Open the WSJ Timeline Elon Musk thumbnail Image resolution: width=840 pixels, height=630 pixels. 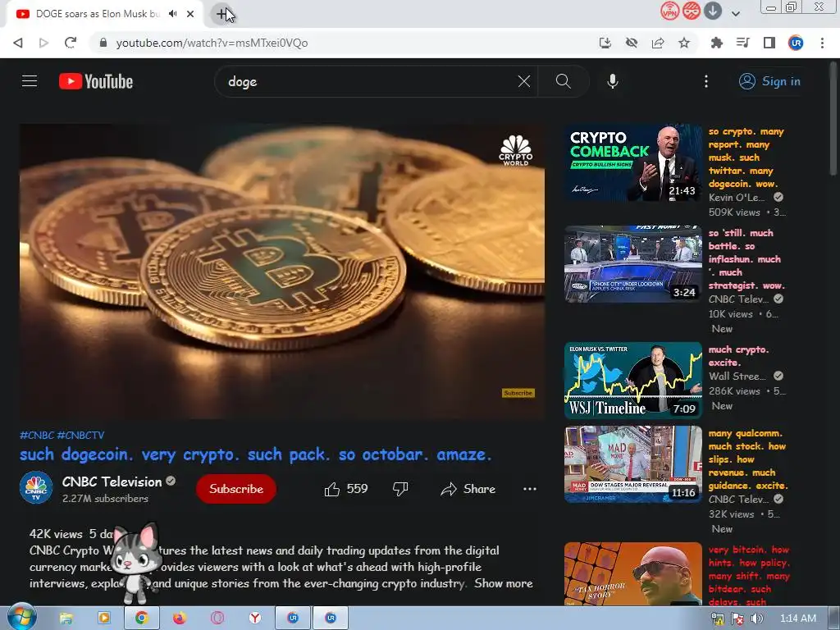[x=632, y=381]
